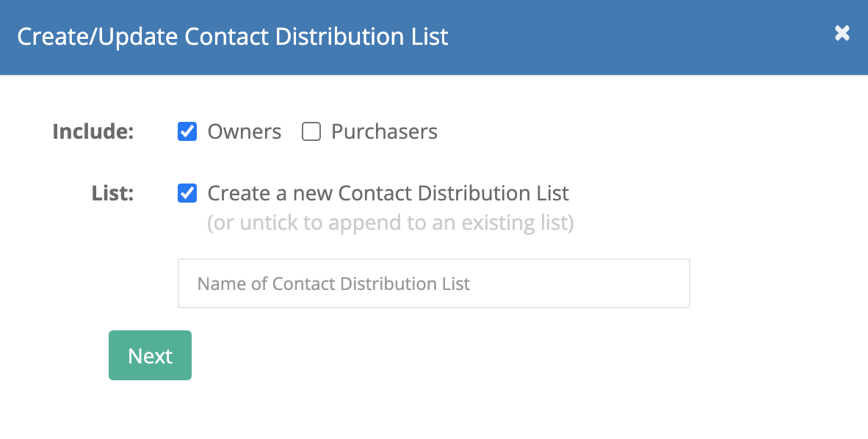868x439 pixels.
Task: Click the bold List: label
Action: pos(113,193)
